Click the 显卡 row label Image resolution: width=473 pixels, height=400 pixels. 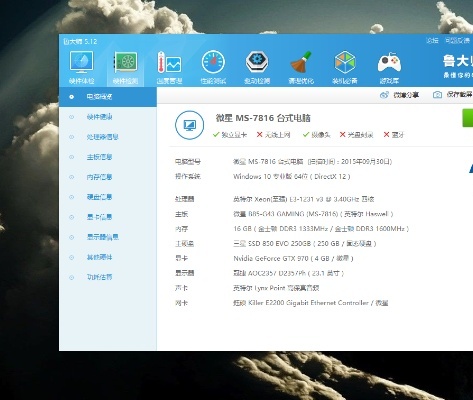pyautogui.click(x=182, y=258)
